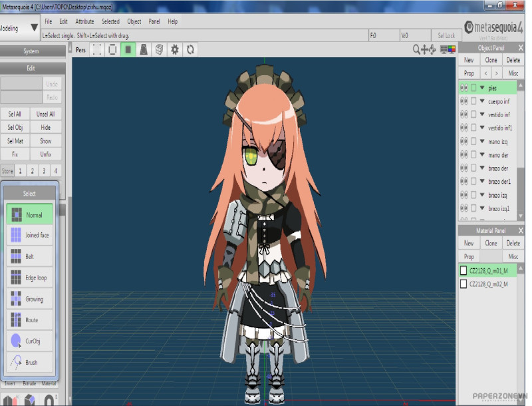Click the color display icon in viewport toolbar
The height and width of the screenshot is (406, 532).
(451, 49)
